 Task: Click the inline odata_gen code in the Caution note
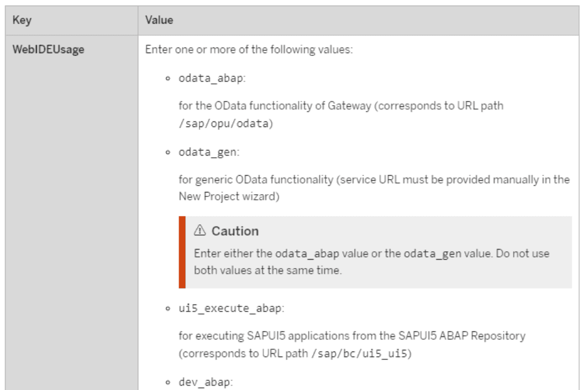point(432,253)
